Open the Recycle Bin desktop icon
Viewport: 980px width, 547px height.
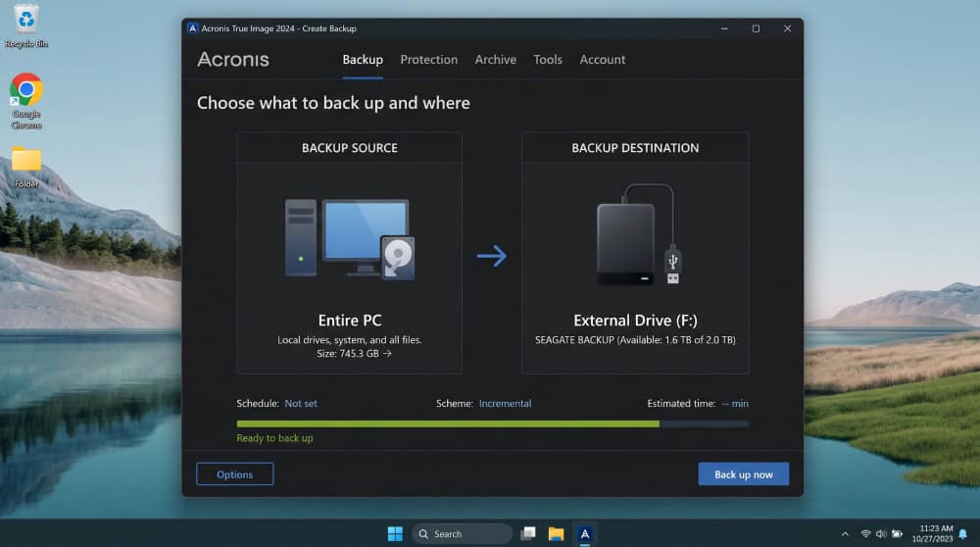(26, 25)
